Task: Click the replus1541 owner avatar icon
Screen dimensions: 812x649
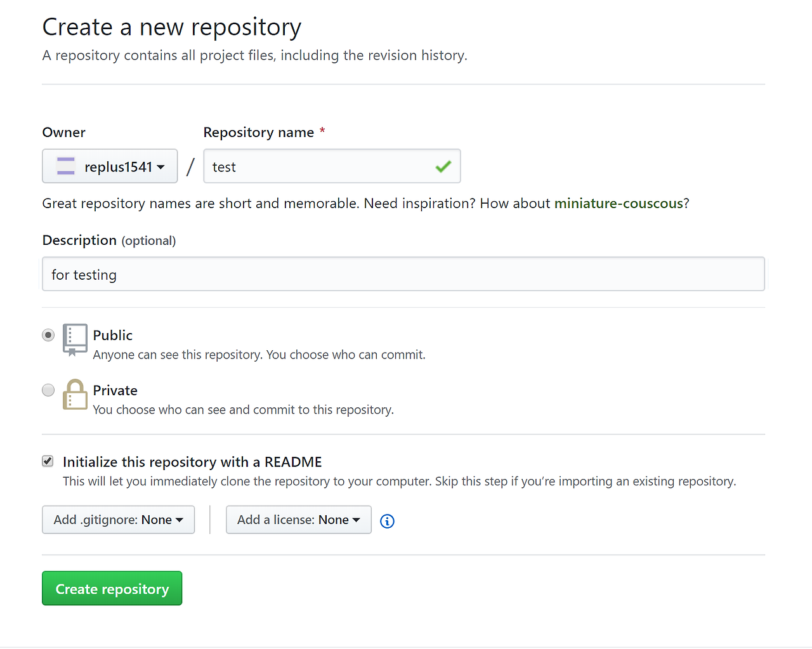Action: click(x=66, y=166)
